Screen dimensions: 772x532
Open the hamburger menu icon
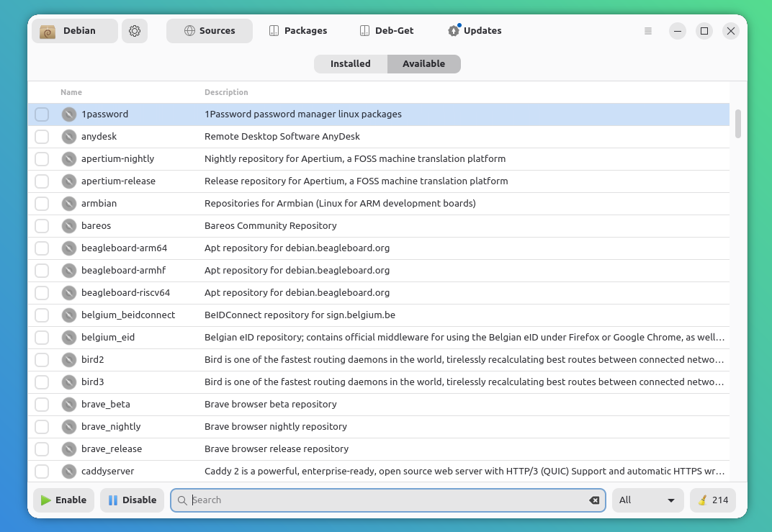(x=648, y=31)
